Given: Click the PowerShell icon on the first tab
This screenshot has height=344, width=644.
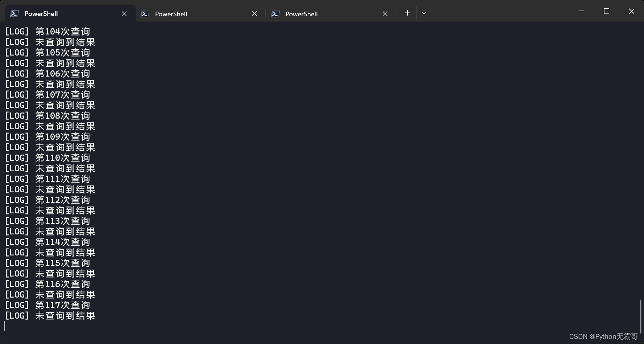Looking at the screenshot, I should (x=14, y=13).
